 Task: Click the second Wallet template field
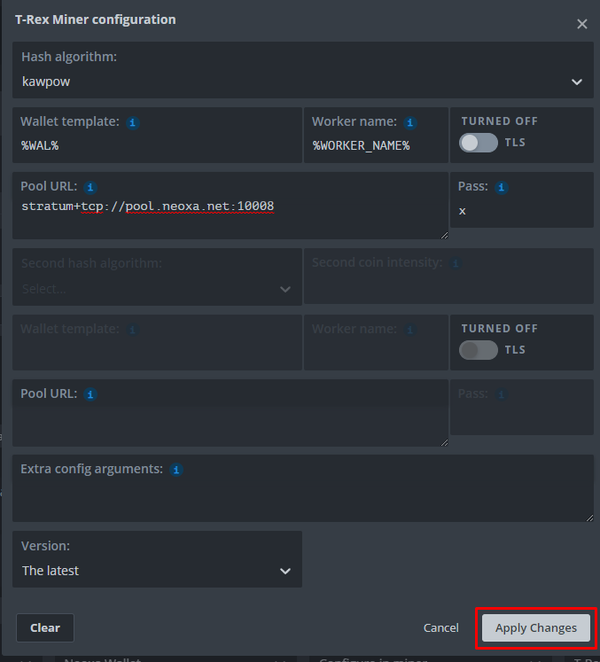[157, 342]
